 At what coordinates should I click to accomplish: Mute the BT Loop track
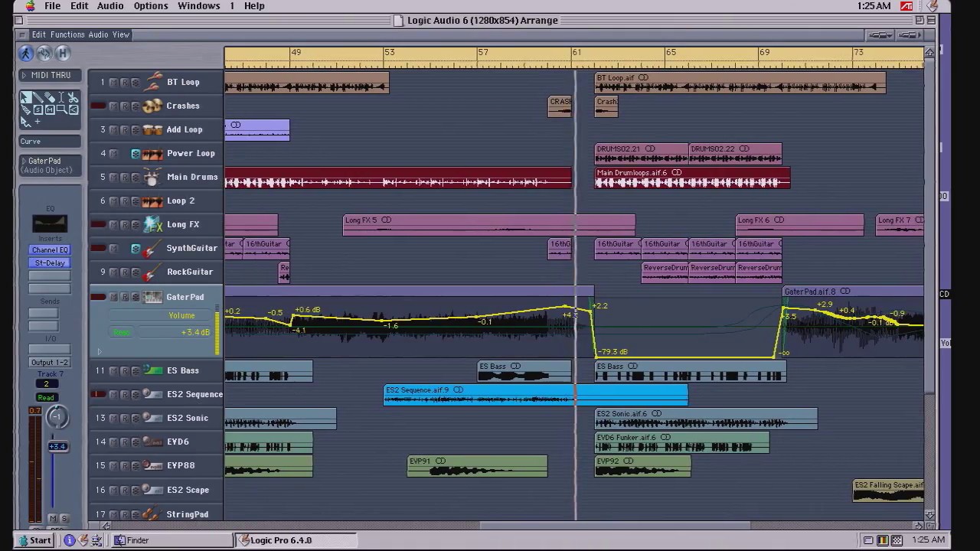point(114,82)
